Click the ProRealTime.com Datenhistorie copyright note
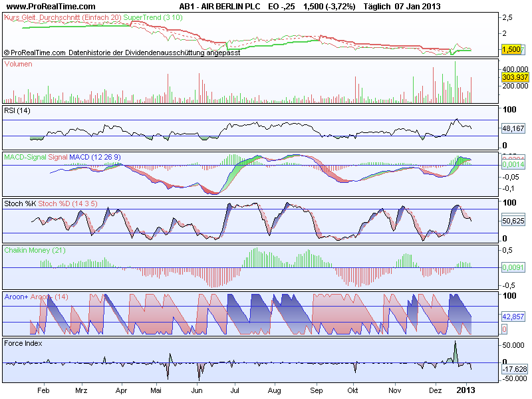Screen dimensions: 532x399 click(122, 53)
